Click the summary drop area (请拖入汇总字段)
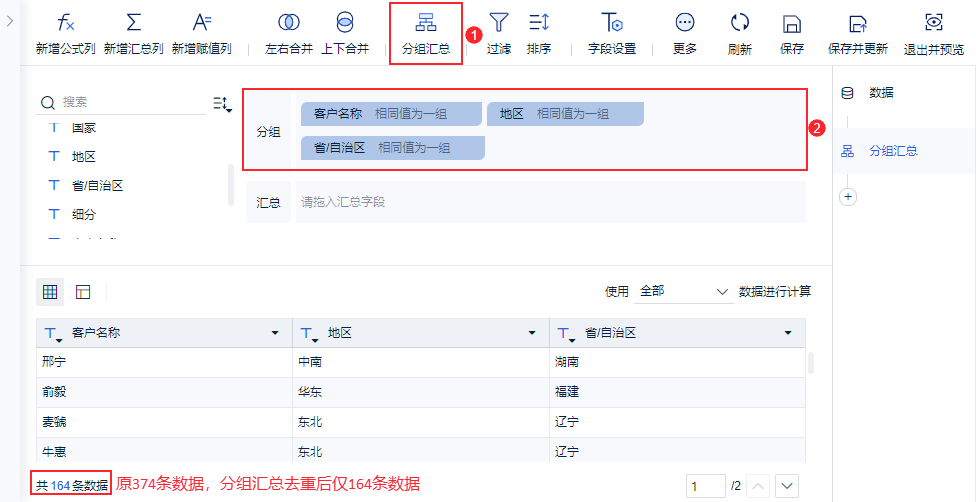The height and width of the screenshot is (502, 976). 550,202
